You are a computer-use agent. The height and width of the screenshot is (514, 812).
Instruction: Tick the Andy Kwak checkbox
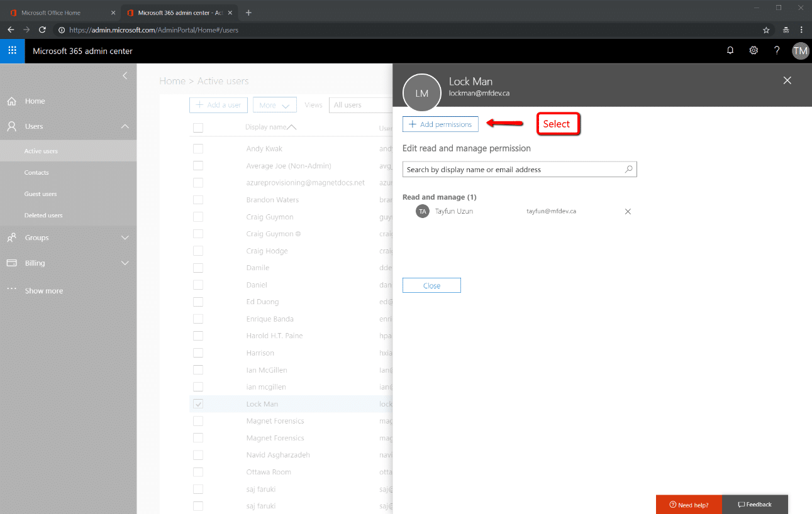(x=198, y=149)
